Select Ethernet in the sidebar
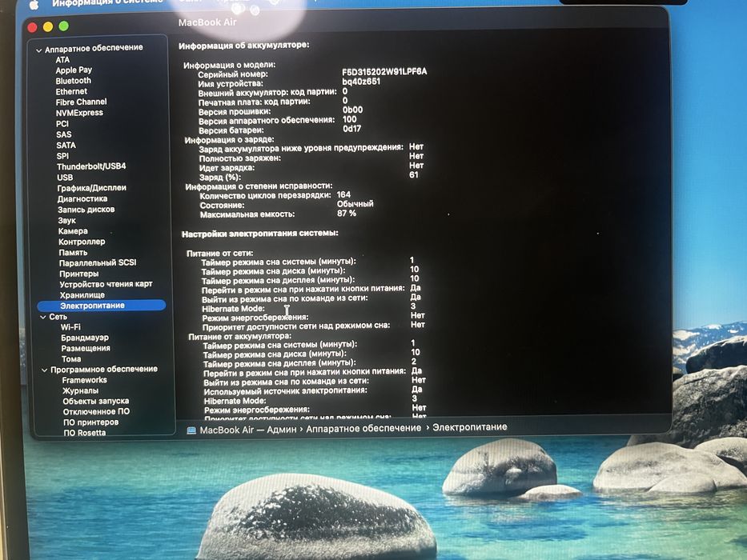The image size is (747, 560). (71, 91)
